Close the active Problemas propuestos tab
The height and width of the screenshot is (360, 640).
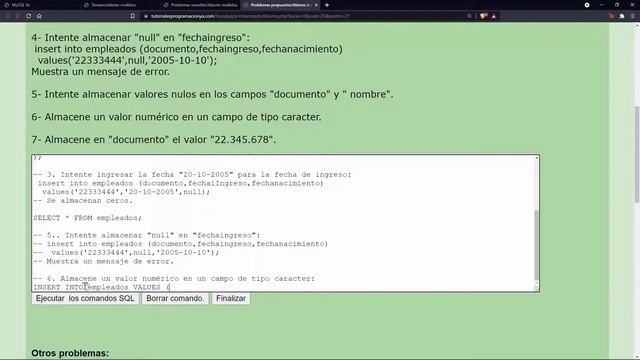click(316, 5)
